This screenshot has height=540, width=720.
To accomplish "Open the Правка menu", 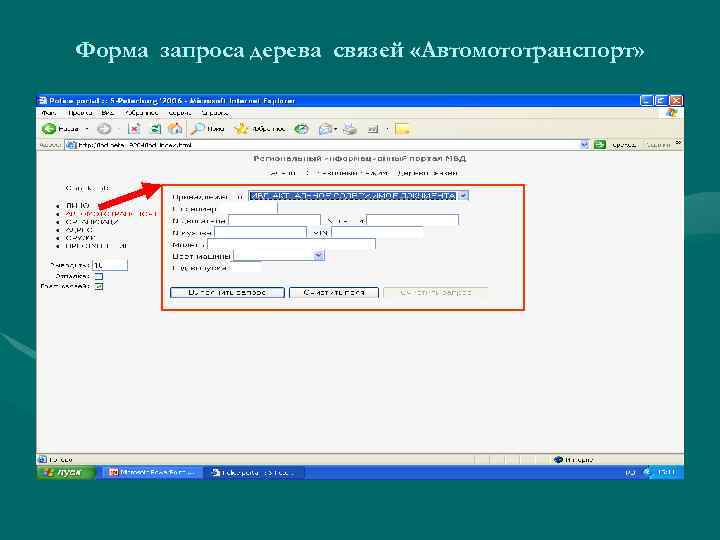I will 79,112.
